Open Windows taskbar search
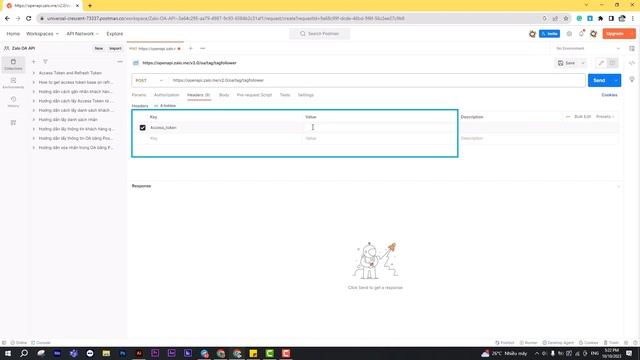The image size is (640, 360). [24, 353]
